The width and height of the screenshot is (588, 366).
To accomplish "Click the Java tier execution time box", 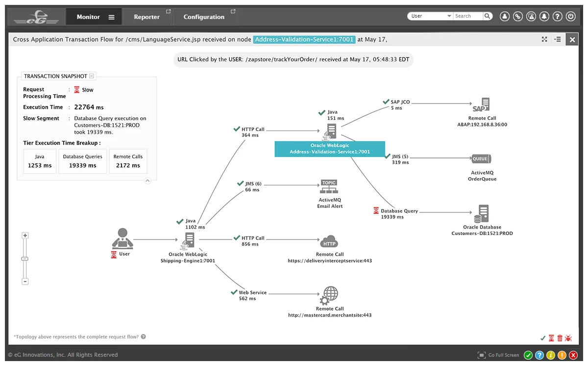I will pos(40,161).
